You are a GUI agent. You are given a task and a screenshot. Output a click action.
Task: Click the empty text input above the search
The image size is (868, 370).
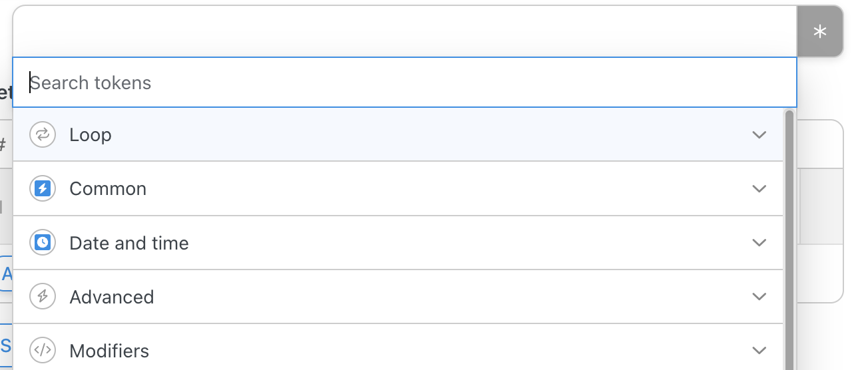[x=405, y=31]
